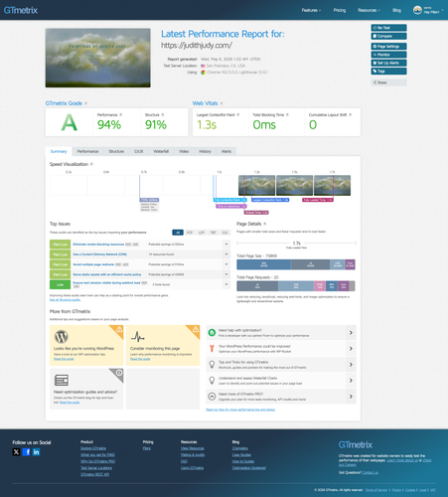Open See all Structure audits link

tap(65, 300)
